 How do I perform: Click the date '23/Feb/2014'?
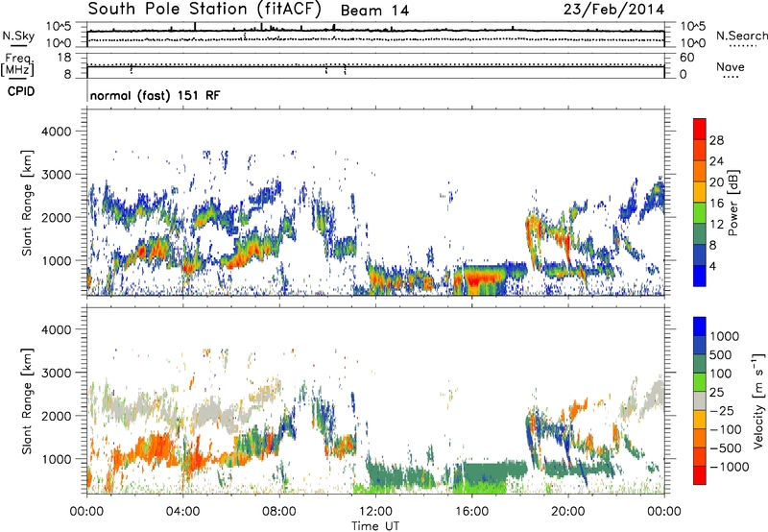click(x=613, y=10)
